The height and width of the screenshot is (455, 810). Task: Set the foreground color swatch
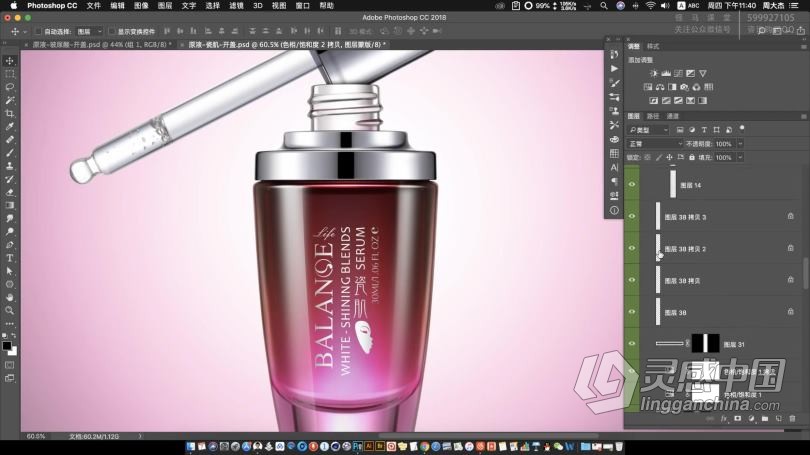pyautogui.click(x=7, y=346)
